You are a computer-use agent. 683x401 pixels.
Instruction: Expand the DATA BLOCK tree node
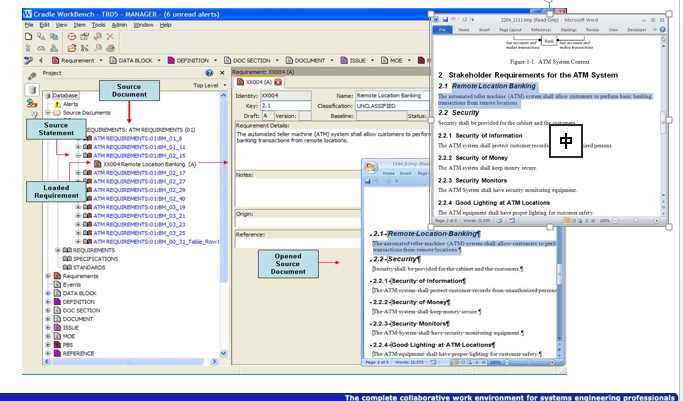tap(48, 293)
